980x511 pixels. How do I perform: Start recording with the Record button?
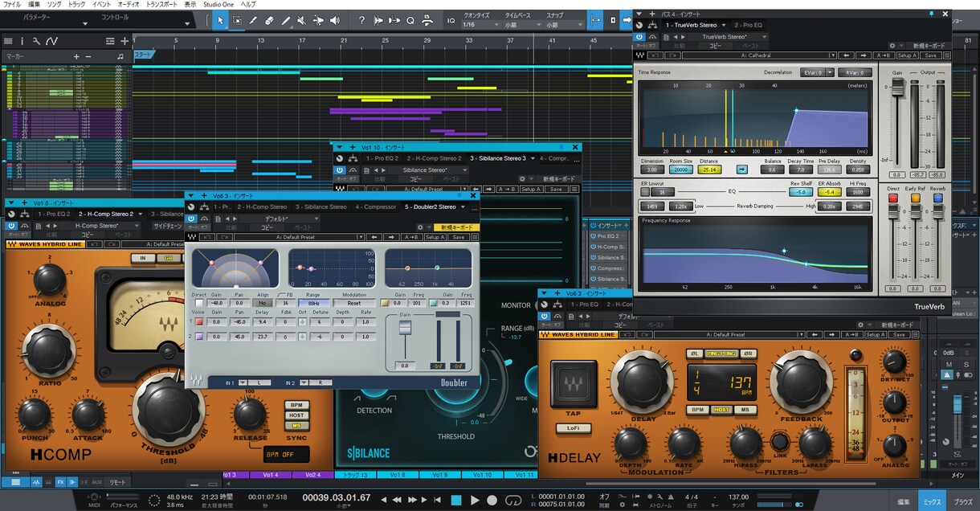[x=492, y=501]
